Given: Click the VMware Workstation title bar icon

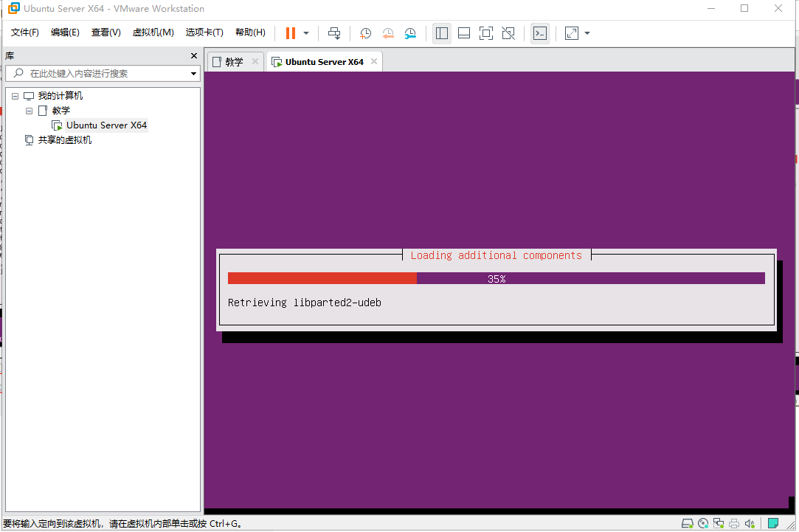Looking at the screenshot, I should click(14, 8).
